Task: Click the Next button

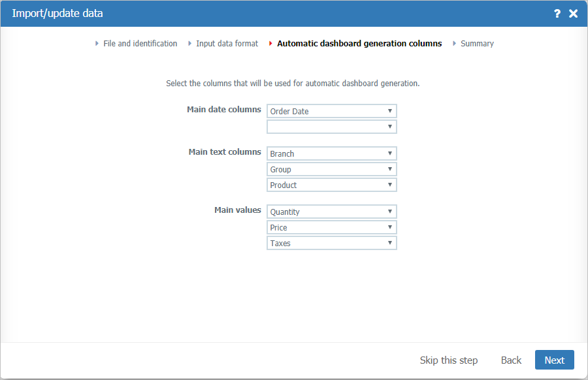Action: pyautogui.click(x=554, y=360)
